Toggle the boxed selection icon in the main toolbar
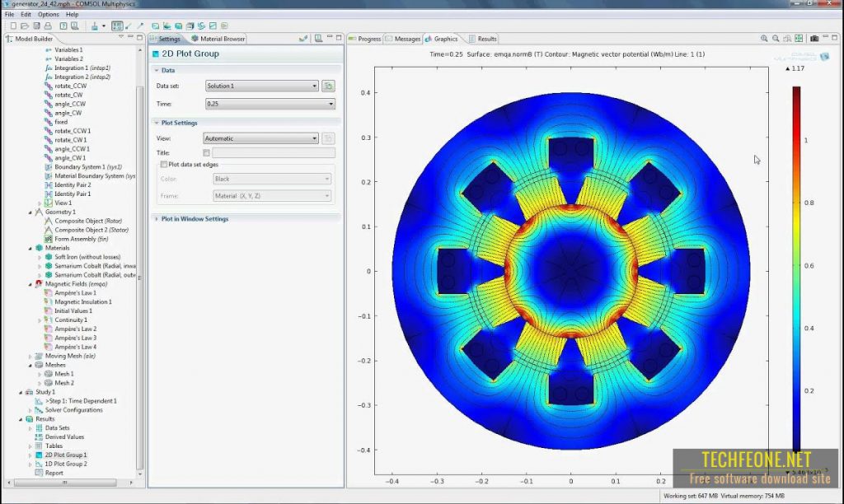 click(x=117, y=26)
